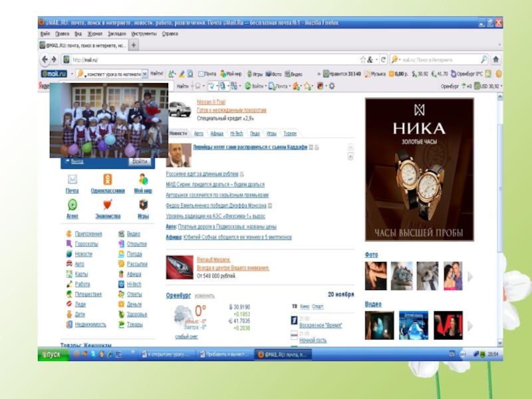532x399 pixels.
Task: Click the envelope Почта icon on the mail.ru page
Action: pos(72,179)
